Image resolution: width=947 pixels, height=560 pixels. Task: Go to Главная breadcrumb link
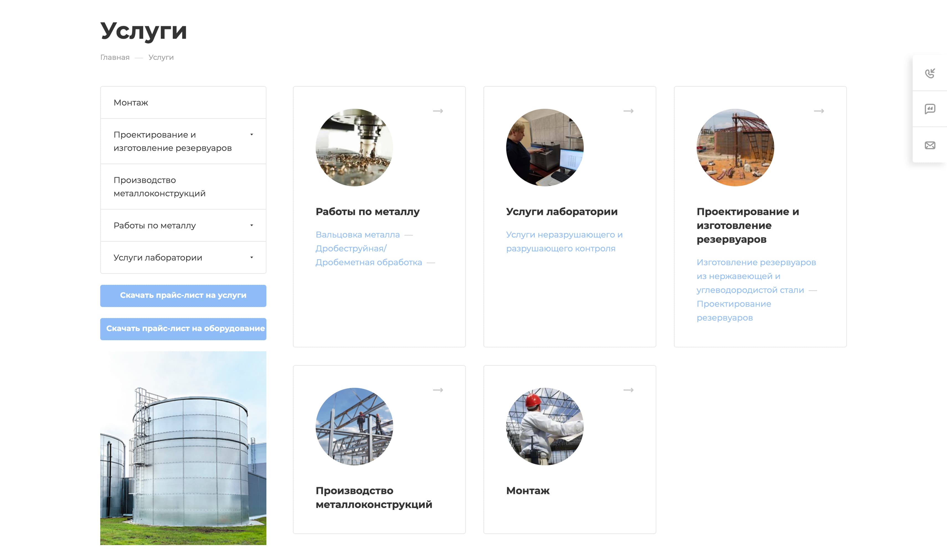pos(115,57)
